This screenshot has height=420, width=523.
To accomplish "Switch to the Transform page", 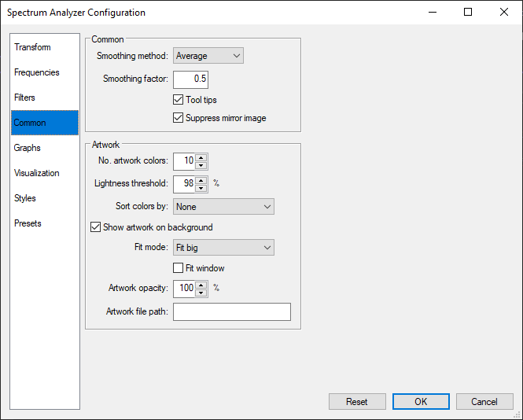I will pos(32,47).
